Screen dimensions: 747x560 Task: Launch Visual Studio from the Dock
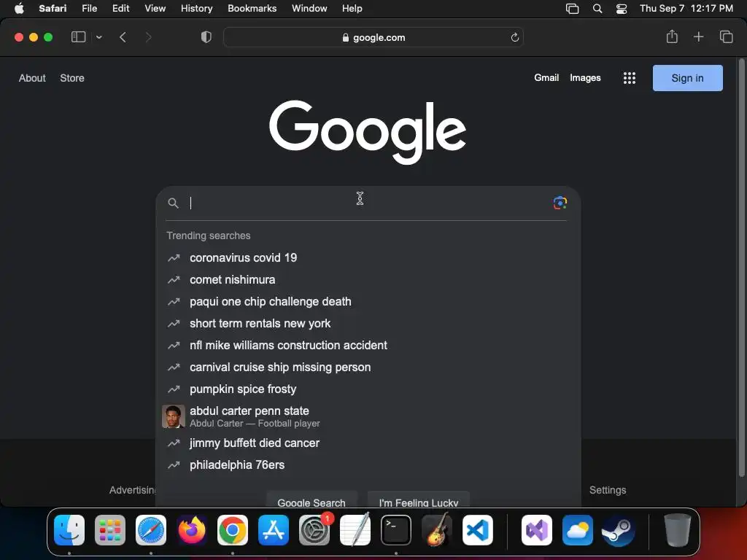[537, 530]
